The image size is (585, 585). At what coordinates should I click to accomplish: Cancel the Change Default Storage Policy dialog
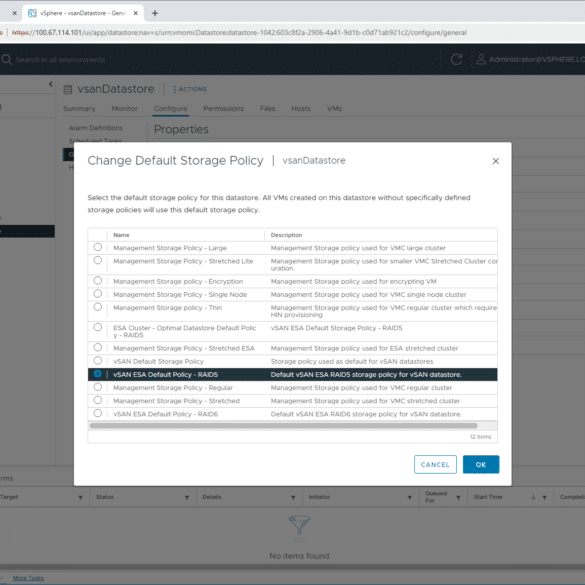coord(435,464)
